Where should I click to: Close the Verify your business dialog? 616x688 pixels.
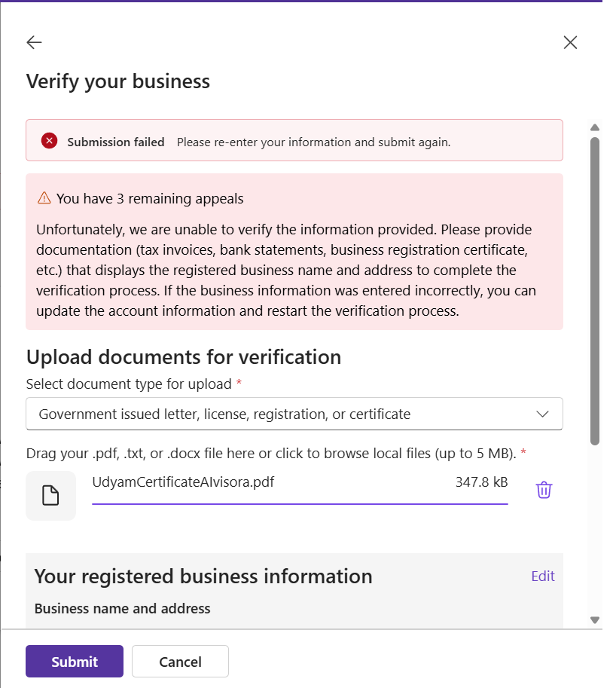click(570, 42)
